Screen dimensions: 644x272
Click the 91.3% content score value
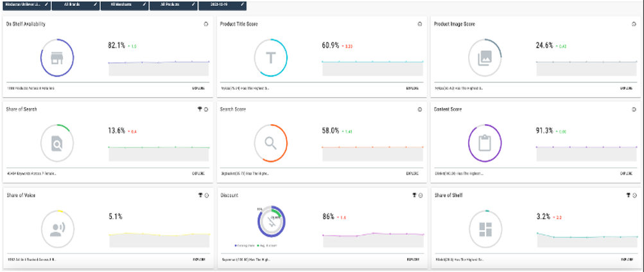(x=545, y=131)
